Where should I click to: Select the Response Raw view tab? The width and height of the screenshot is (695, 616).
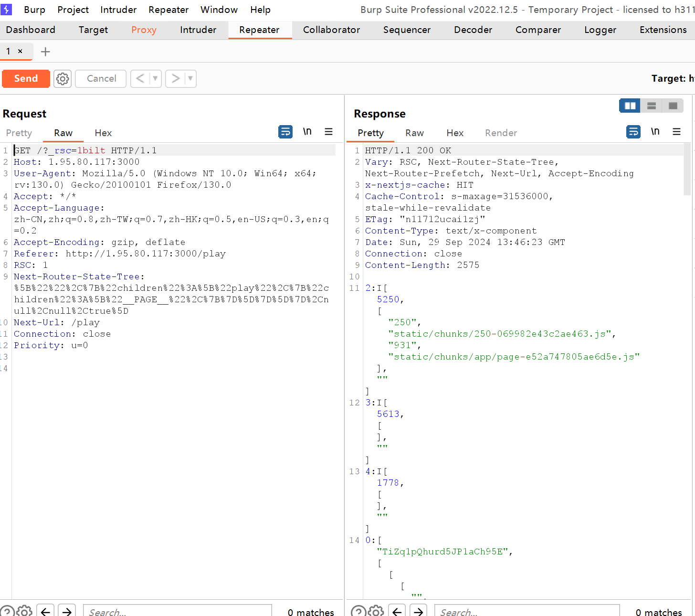(414, 133)
